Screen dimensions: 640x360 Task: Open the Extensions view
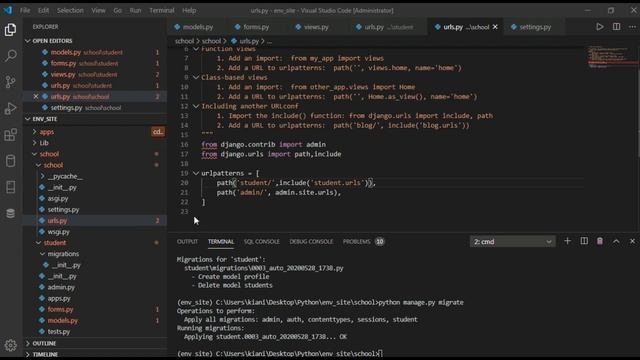coord(11,135)
